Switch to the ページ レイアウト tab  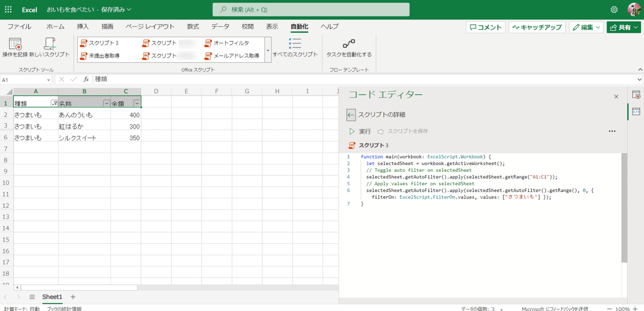pos(150,26)
